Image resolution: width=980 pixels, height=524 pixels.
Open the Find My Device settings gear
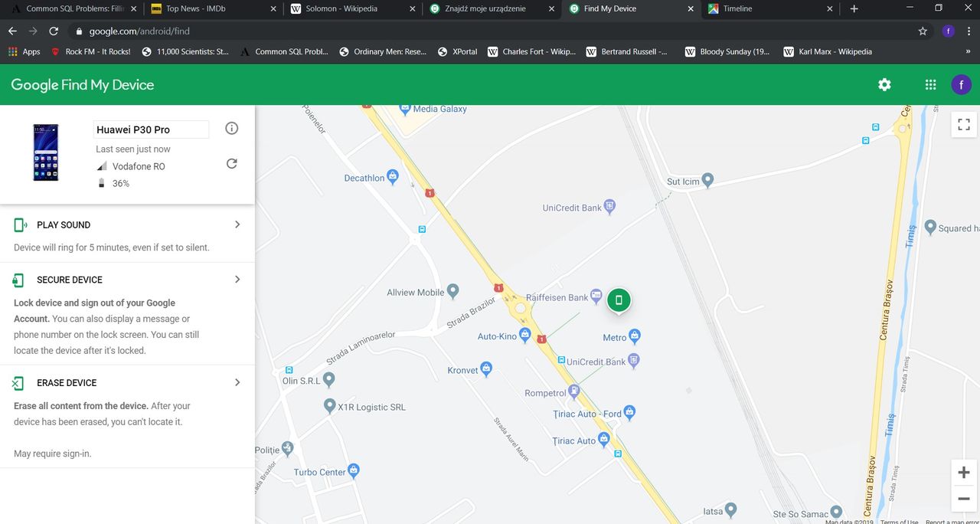click(x=884, y=85)
